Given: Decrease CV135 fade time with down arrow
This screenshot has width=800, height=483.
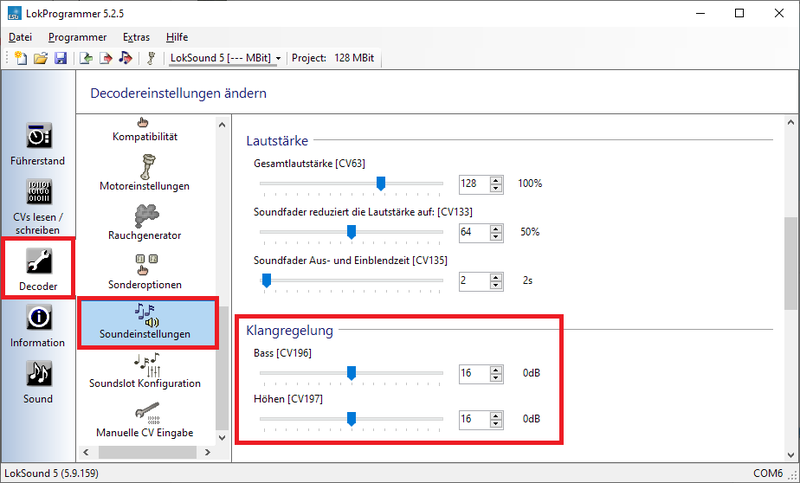Looking at the screenshot, I should tap(496, 285).
